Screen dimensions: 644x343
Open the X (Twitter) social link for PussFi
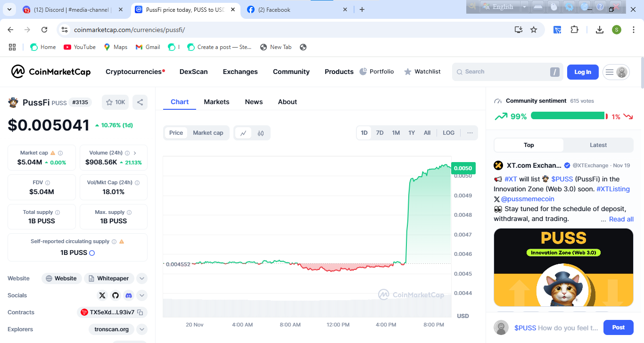click(102, 295)
